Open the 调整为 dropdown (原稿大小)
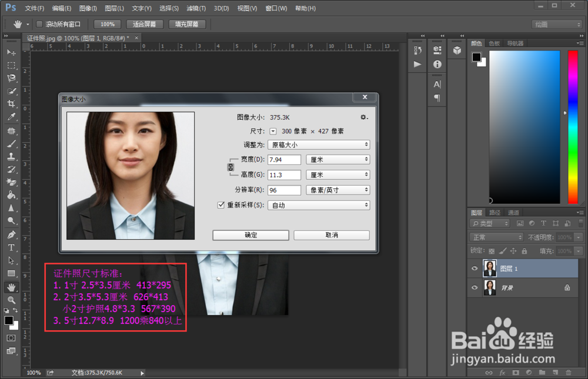Viewport: 588px width, 379px height. (319, 145)
